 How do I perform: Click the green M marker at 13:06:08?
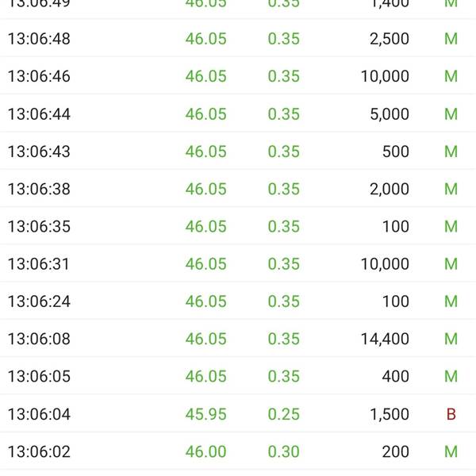pyautogui.click(x=451, y=339)
